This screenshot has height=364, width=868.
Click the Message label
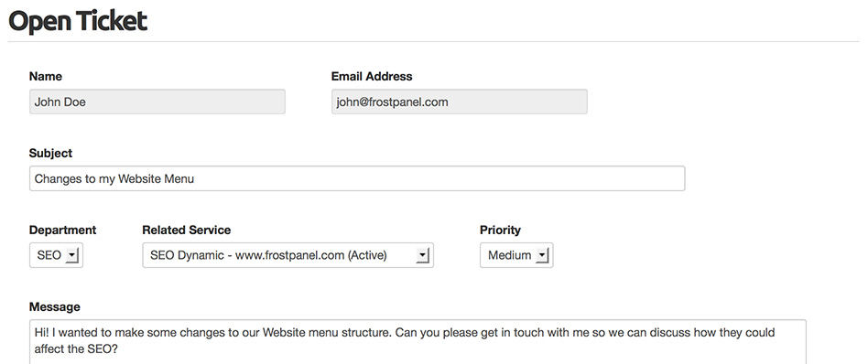pos(55,307)
